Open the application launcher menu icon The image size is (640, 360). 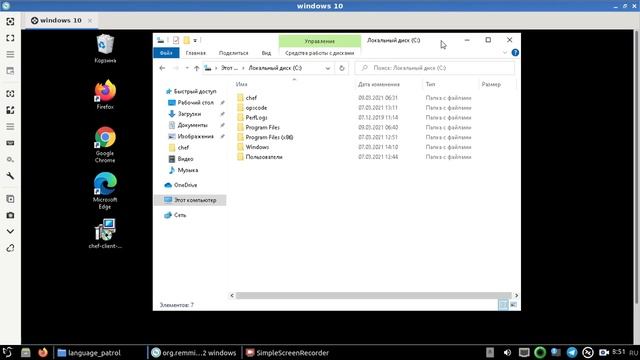pos(7,352)
